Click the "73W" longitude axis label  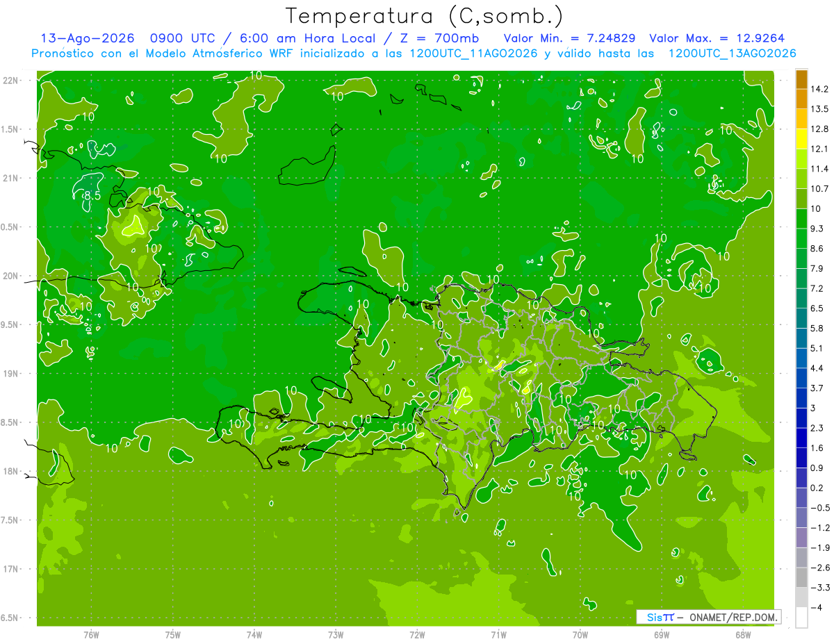click(336, 634)
